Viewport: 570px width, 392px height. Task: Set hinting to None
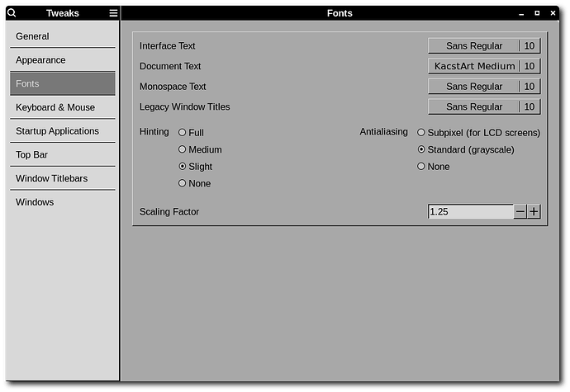tap(183, 183)
